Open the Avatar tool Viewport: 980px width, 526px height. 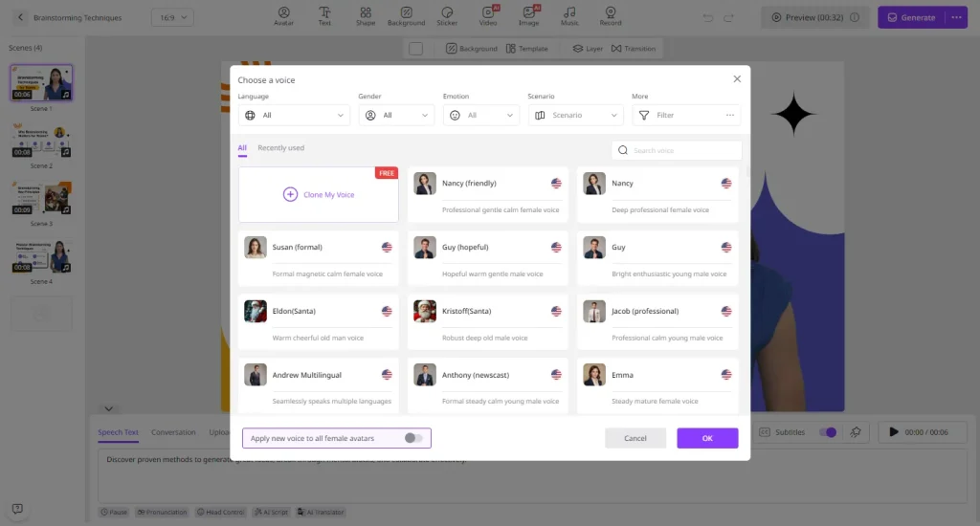tap(283, 17)
